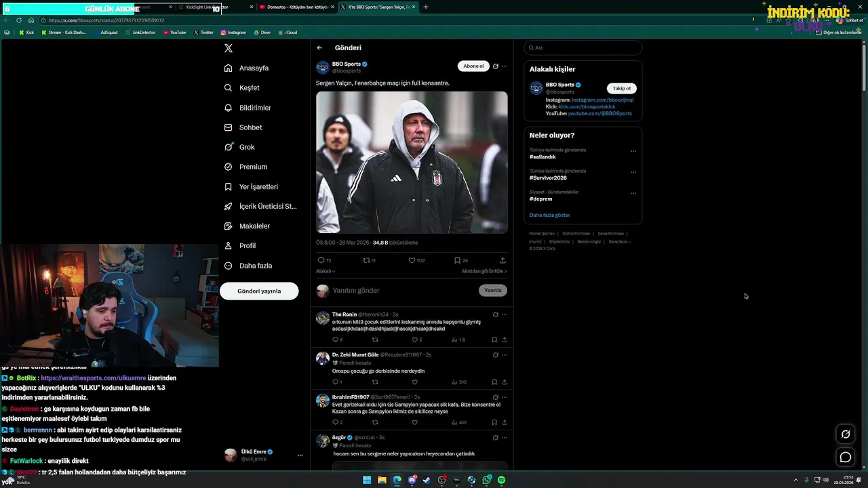Repost The Ronin's reply
Viewport: 868px width, 488px height.
(x=375, y=340)
